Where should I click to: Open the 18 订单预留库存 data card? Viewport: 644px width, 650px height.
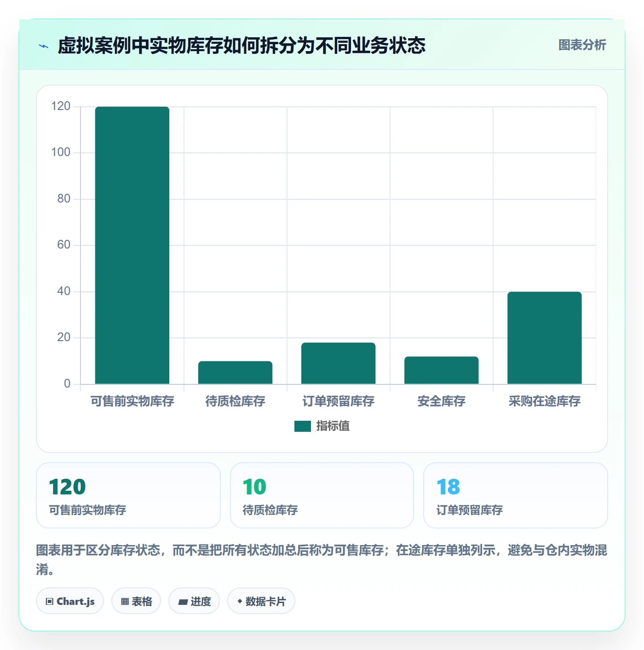(516, 495)
